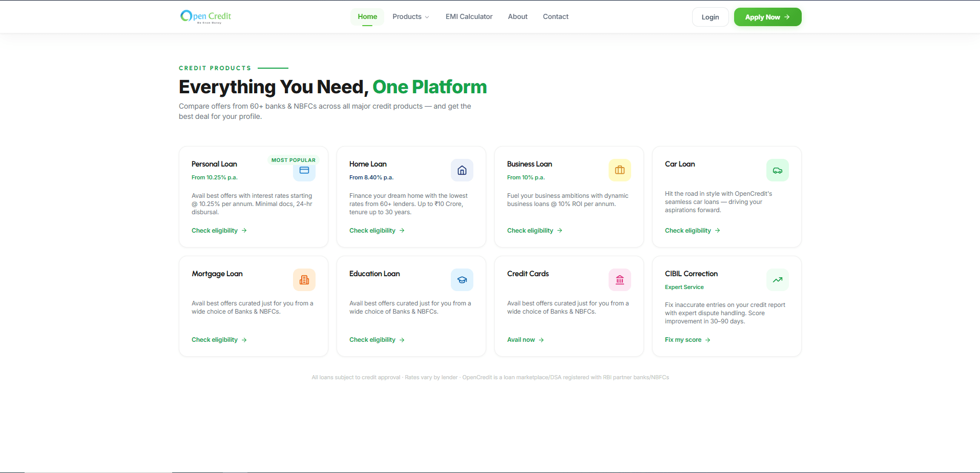The image size is (980, 473).
Task: Open the Products menu
Action: pyautogui.click(x=411, y=17)
